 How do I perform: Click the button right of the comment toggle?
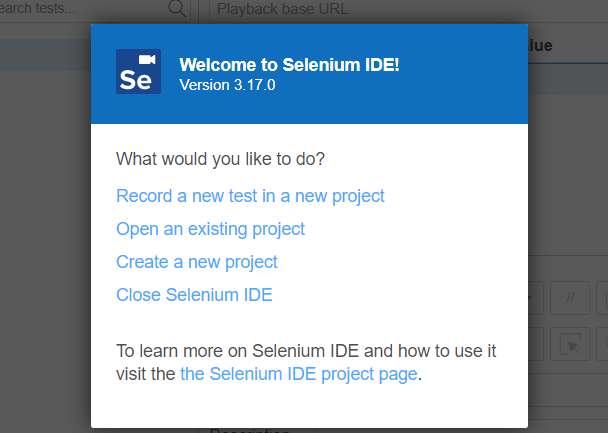602,297
